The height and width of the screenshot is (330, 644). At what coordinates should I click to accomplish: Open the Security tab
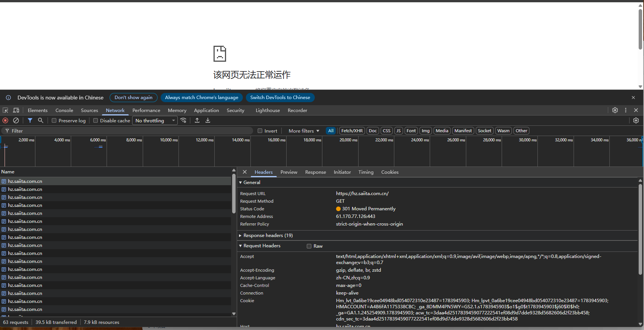236,110
